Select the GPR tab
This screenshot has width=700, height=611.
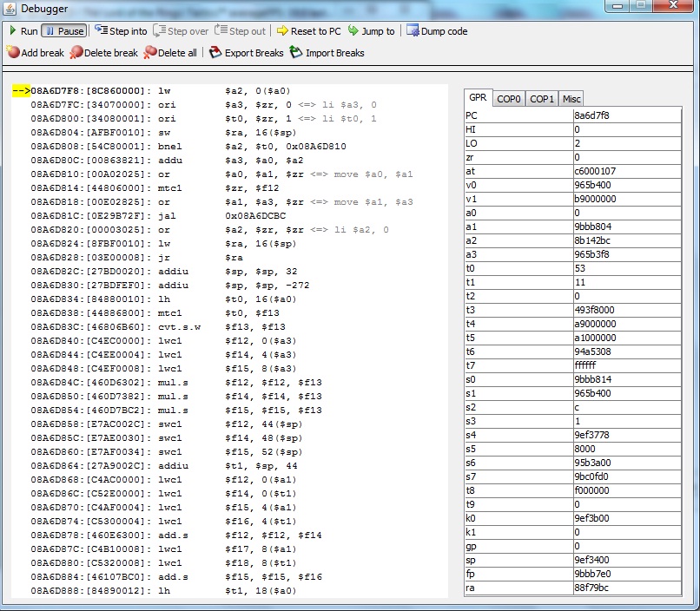479,98
